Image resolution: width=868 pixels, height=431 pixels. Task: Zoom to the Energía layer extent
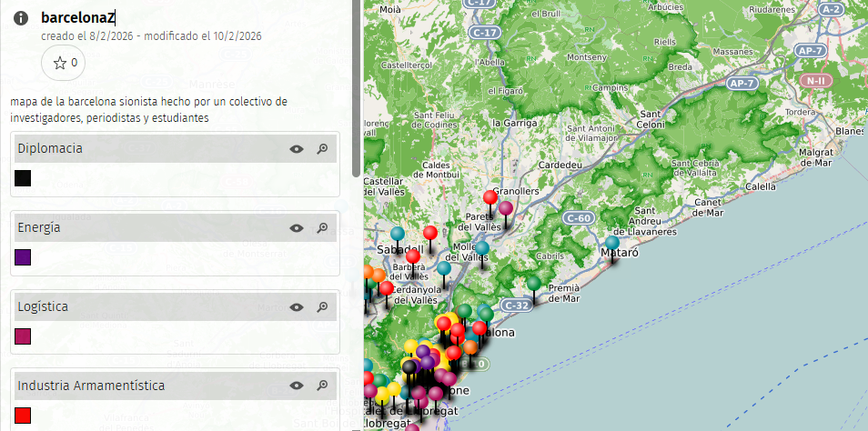322,228
